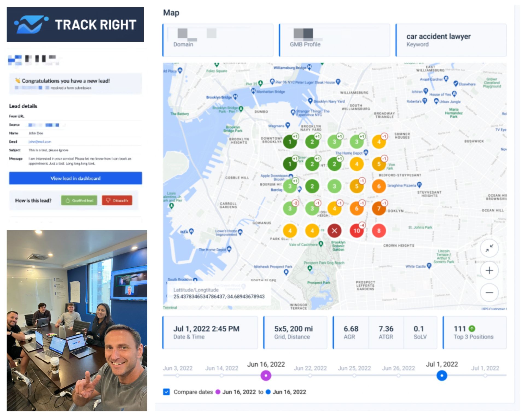The width and height of the screenshot is (525, 420).
Task: Click the red grid marker numbered 10
Action: pyautogui.click(x=357, y=231)
